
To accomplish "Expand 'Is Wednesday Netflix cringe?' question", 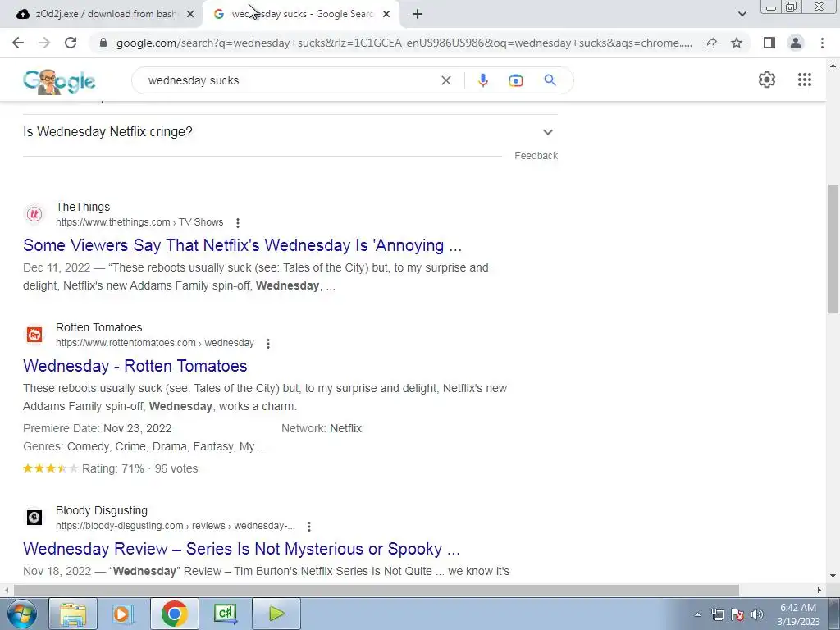I will [x=290, y=132].
